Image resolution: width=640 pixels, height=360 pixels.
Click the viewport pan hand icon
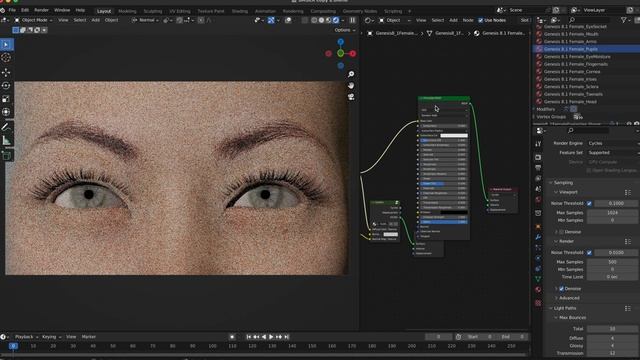click(351, 85)
